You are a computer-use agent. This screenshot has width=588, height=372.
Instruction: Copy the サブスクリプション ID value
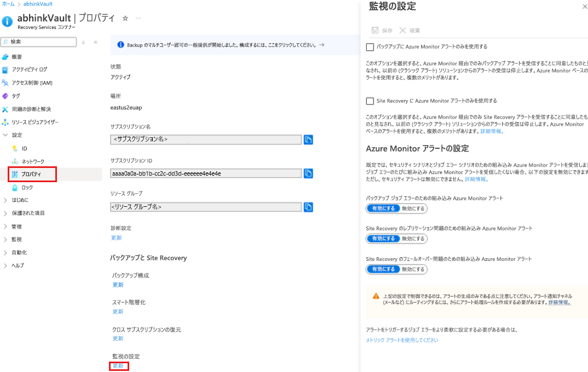click(308, 173)
